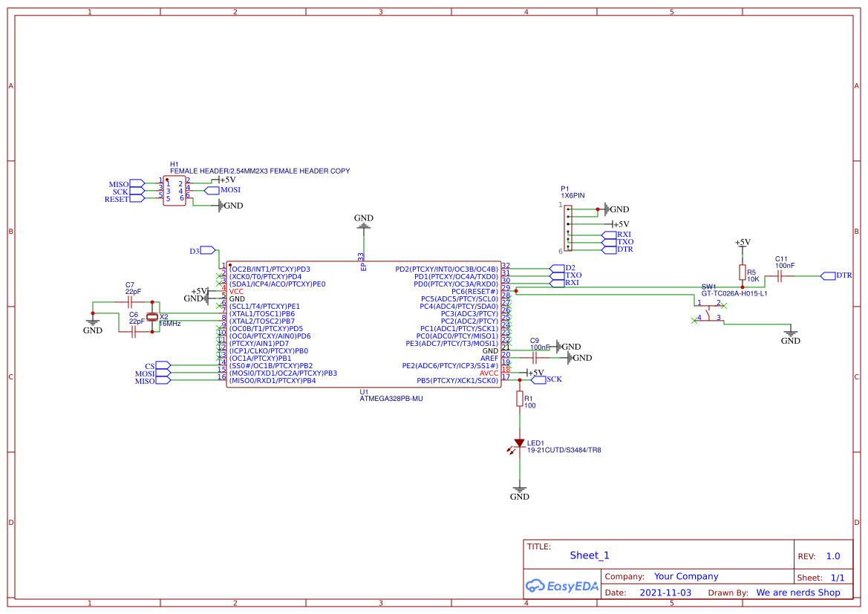Click the Sheet_1 title text

(x=588, y=555)
